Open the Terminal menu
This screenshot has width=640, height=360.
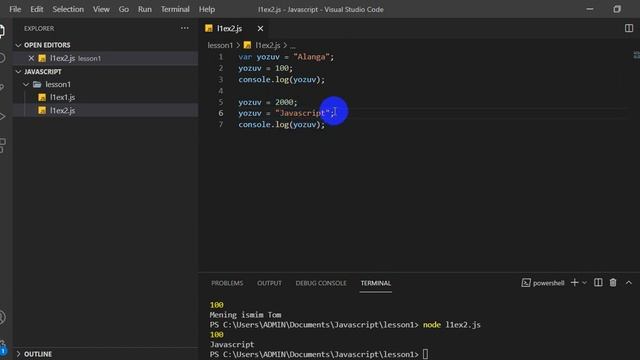pos(175,9)
